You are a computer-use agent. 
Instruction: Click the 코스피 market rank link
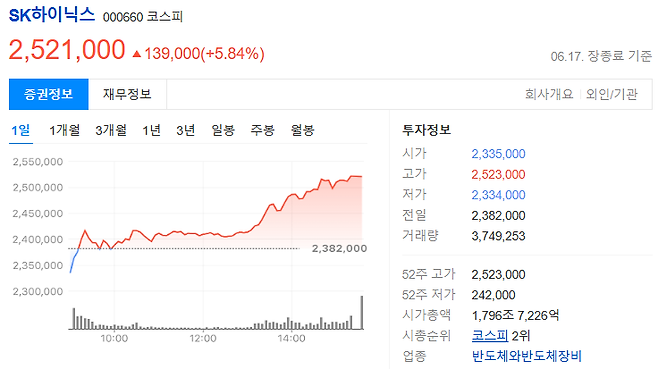490,335
